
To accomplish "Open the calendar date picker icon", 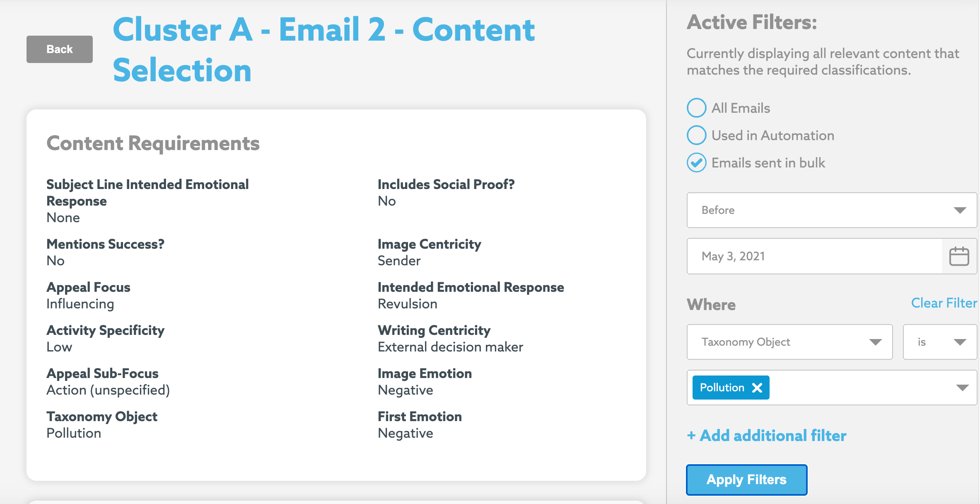I will click(x=958, y=256).
